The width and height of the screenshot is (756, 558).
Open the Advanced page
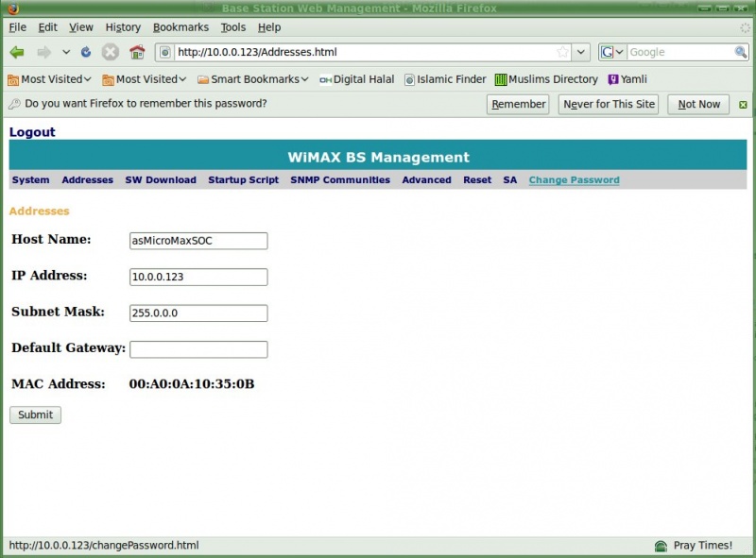point(427,179)
